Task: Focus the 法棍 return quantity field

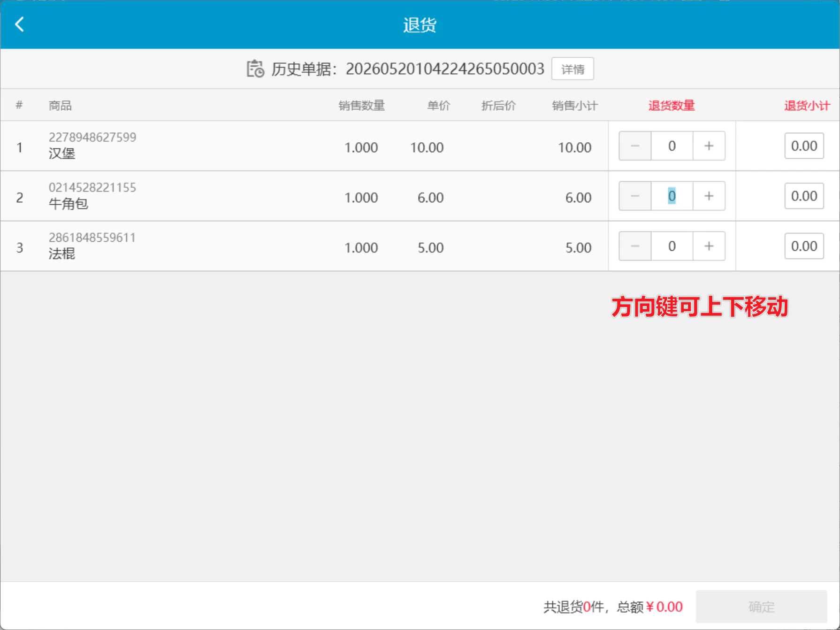Action: tap(672, 246)
